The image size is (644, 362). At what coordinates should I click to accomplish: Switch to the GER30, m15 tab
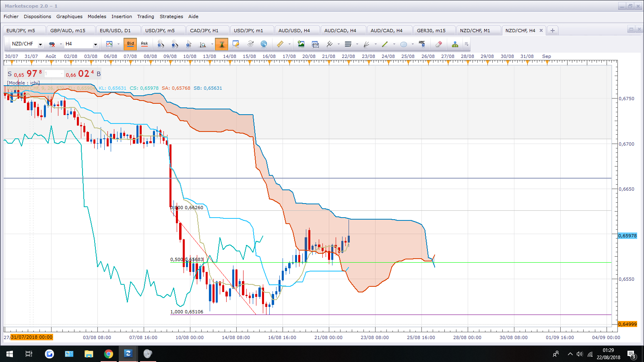pyautogui.click(x=431, y=31)
